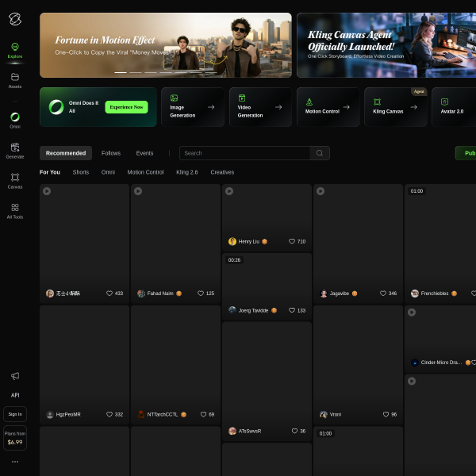
Task: Like the Fahad Naim video
Action: (x=201, y=294)
